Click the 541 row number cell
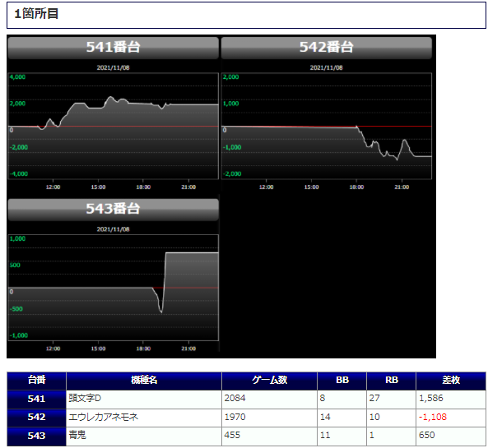 pyautogui.click(x=37, y=400)
